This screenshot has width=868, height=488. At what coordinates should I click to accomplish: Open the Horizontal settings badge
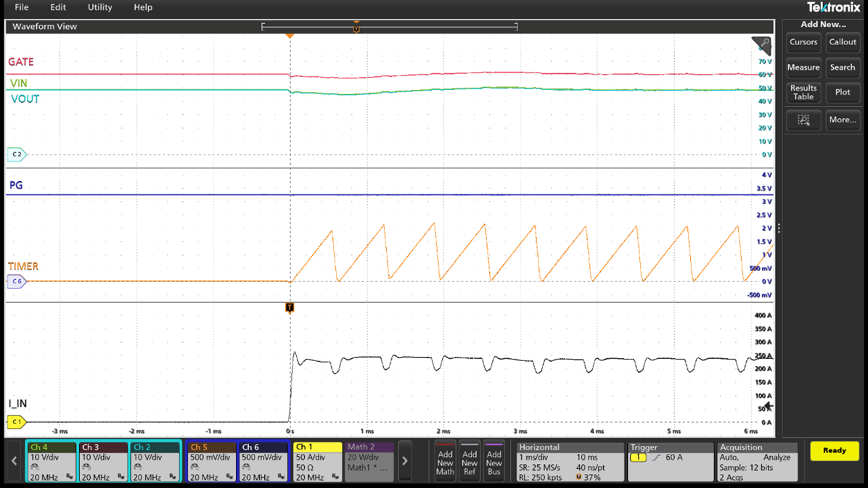[x=568, y=461]
